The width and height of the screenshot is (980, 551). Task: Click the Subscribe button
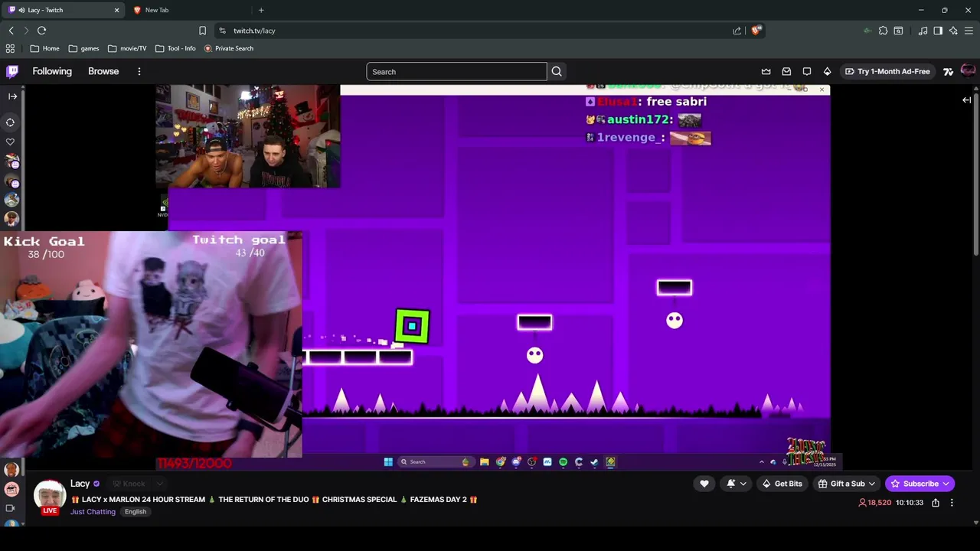[920, 484]
